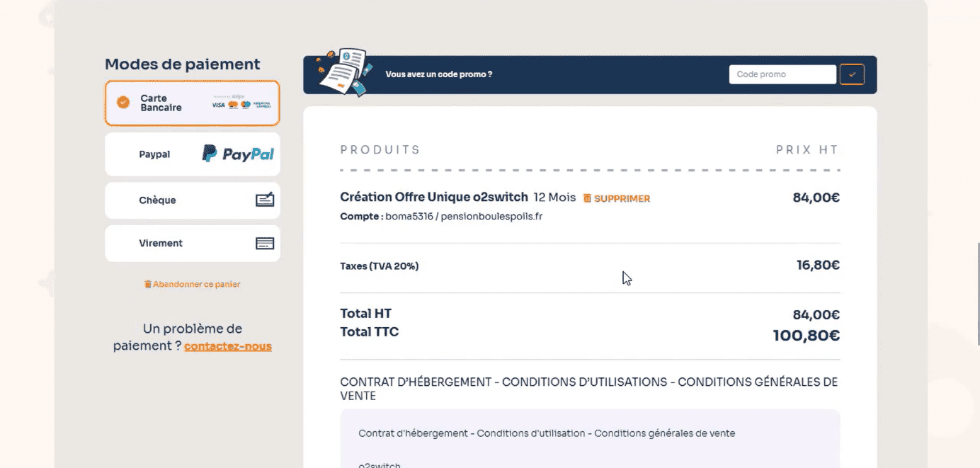The image size is (980, 468).
Task: Click the 'Total HT' label
Action: (x=366, y=314)
